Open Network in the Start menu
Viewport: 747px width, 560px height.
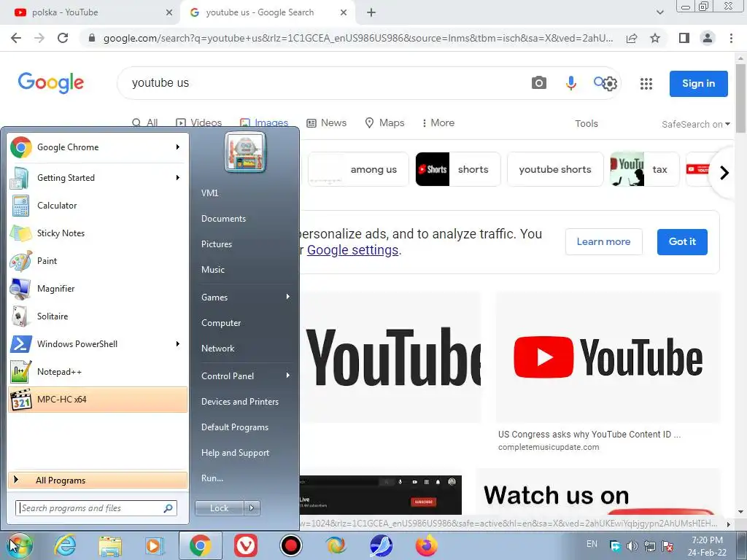tap(217, 348)
